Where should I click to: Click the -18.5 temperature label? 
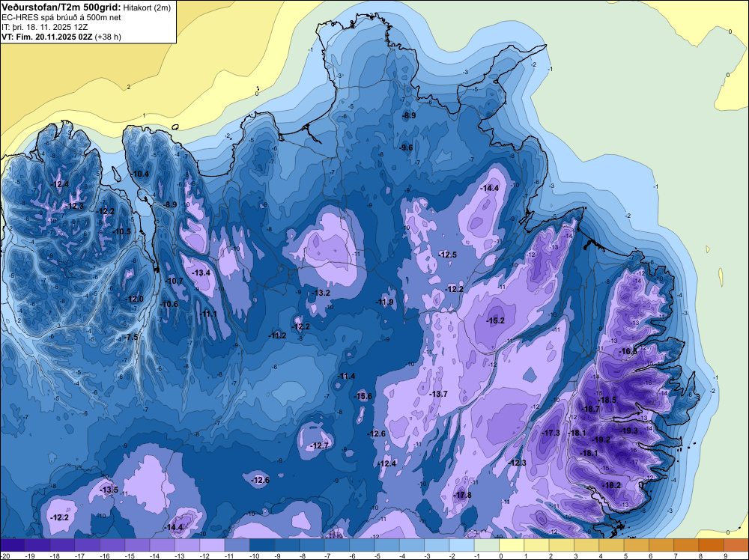coord(607,400)
